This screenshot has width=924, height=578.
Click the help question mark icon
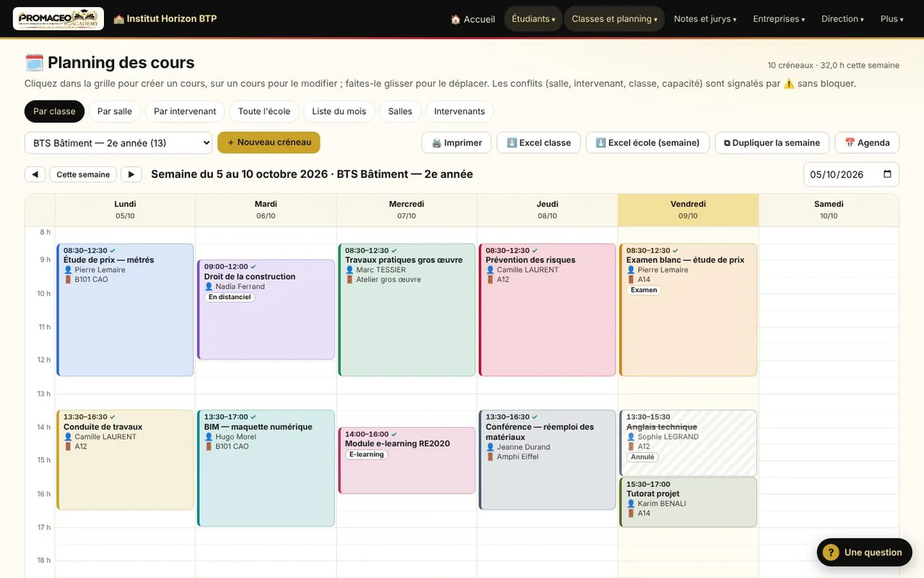click(830, 553)
